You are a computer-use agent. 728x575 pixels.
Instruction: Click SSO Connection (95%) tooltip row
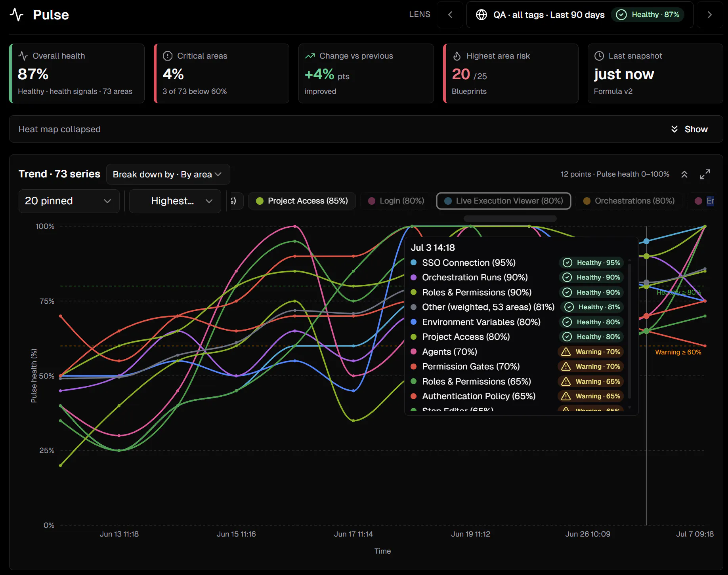[x=517, y=263]
